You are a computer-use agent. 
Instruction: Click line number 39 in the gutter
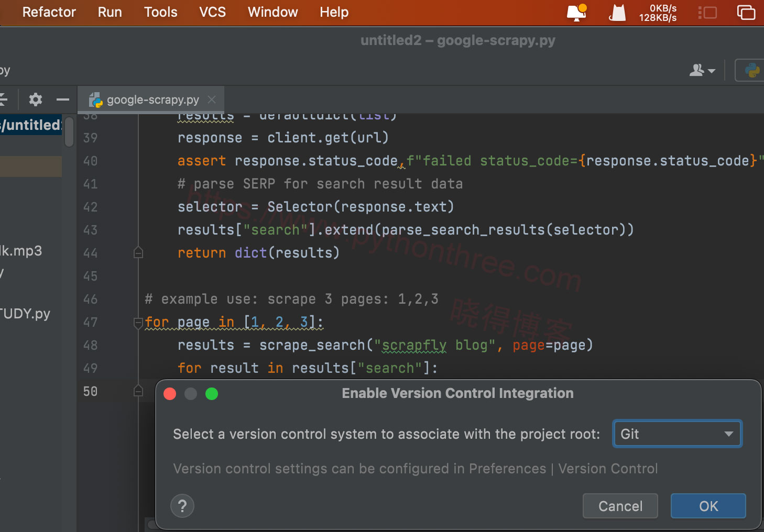coord(90,138)
